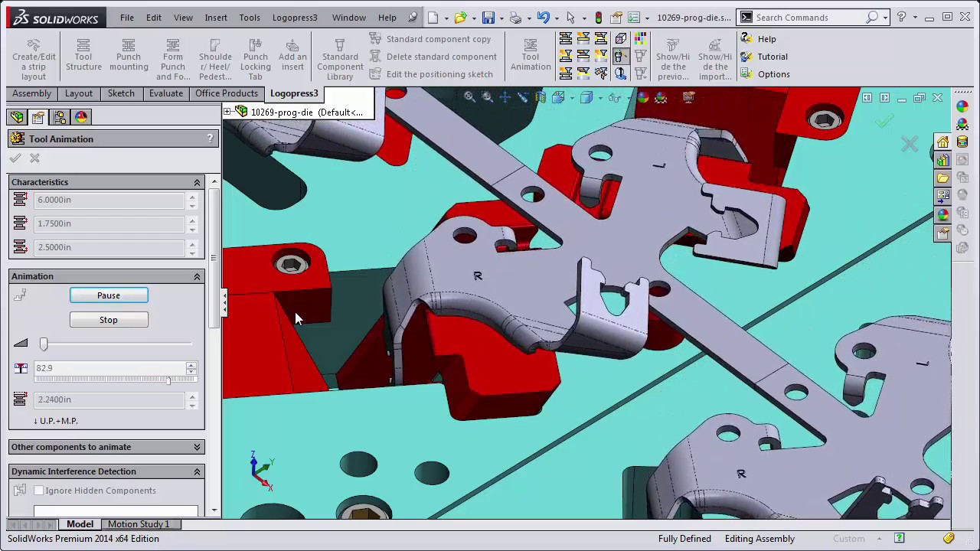Click the Undo icon

(543, 18)
